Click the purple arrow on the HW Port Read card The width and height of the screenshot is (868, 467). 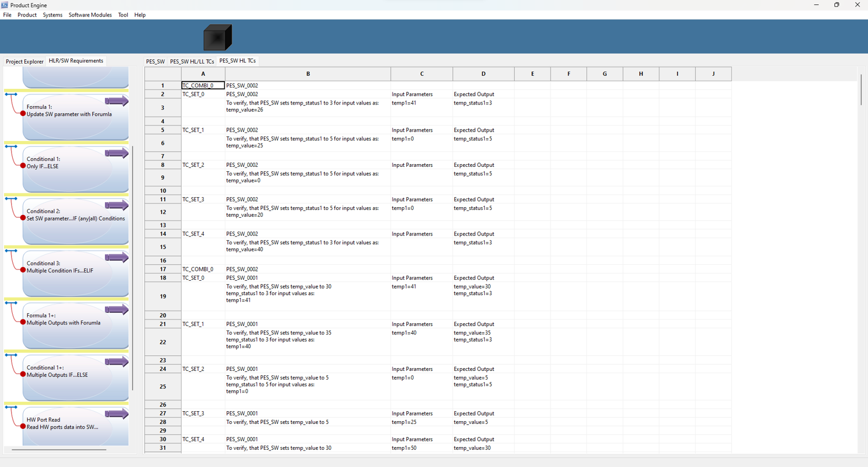(117, 414)
